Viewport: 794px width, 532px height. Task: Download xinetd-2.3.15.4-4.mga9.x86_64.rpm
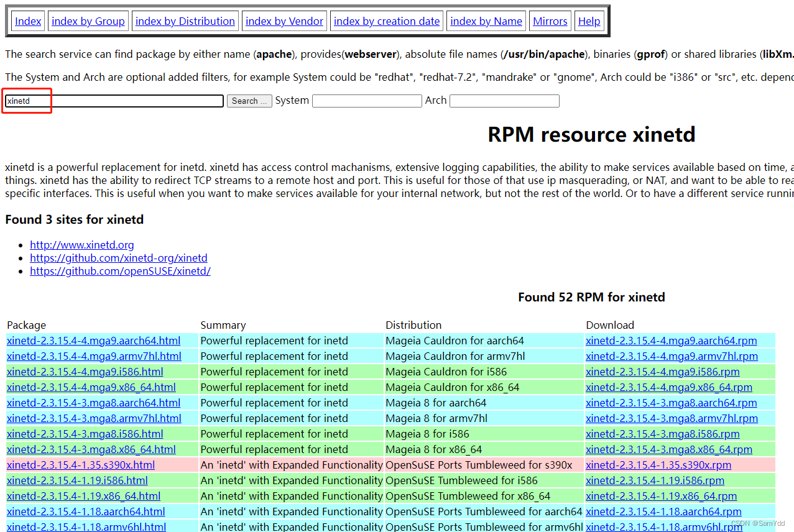(669, 387)
